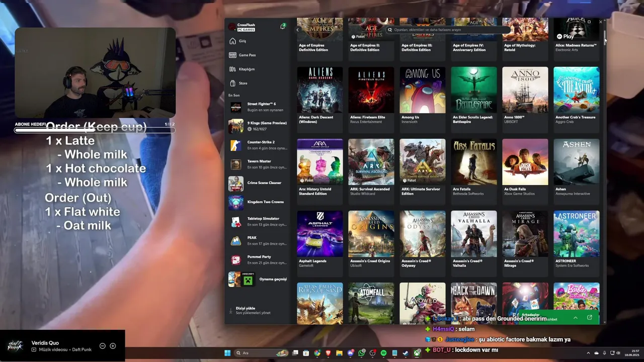
Task: Select Avowed game tile
Action: (x=423, y=303)
